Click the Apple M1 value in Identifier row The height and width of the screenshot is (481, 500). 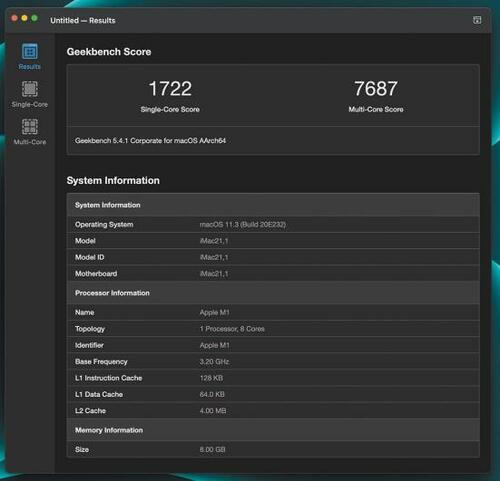tap(215, 345)
